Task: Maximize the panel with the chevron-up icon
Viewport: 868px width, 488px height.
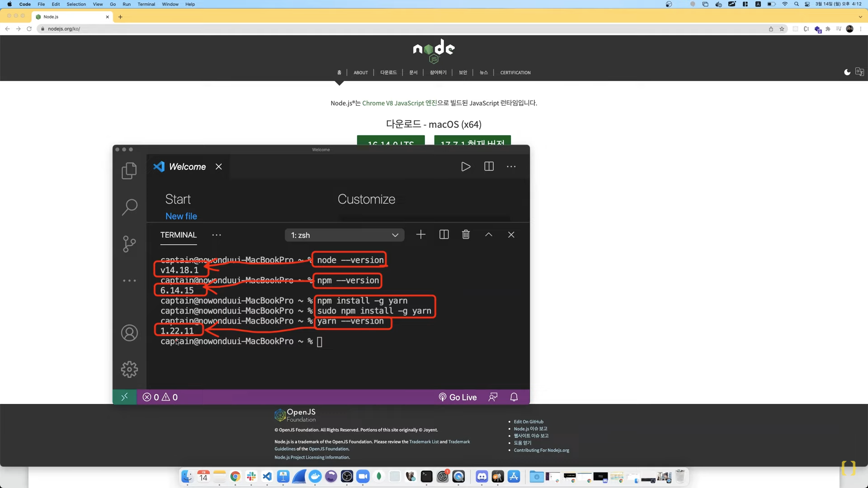Action: [489, 235]
